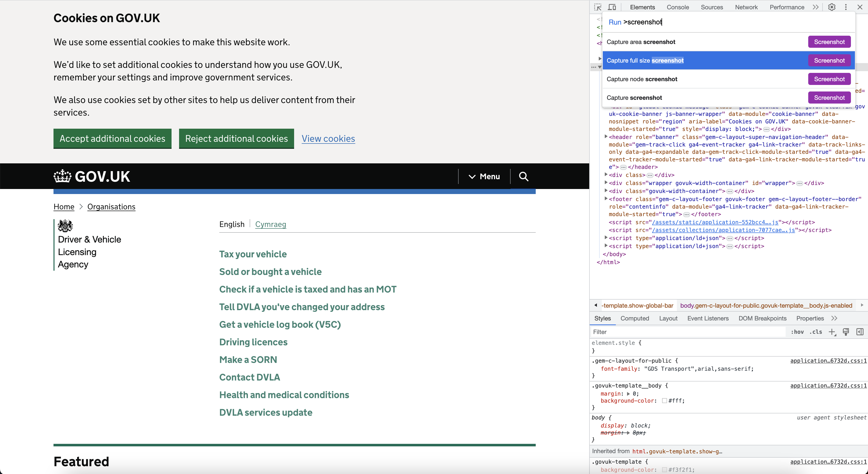Click Reject additional cookies button
This screenshot has height=474, width=868.
pyautogui.click(x=236, y=138)
